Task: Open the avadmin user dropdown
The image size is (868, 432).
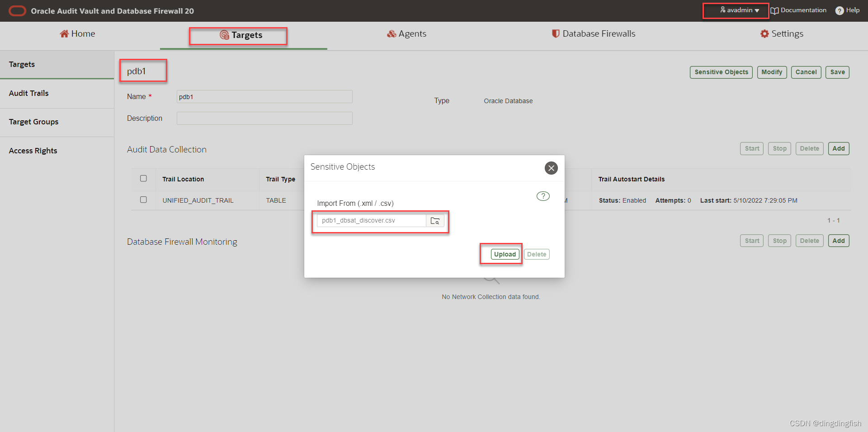Action: pyautogui.click(x=740, y=10)
